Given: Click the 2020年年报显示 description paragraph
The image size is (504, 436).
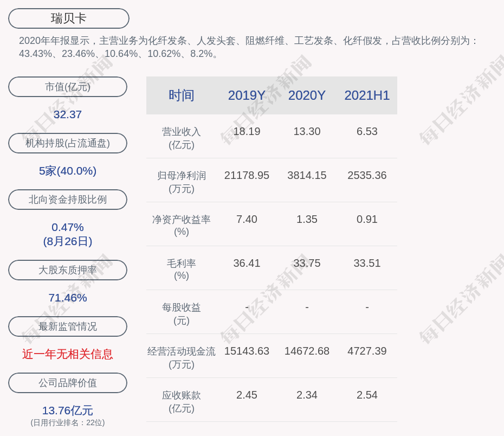Looking at the screenshot, I should (248, 47).
